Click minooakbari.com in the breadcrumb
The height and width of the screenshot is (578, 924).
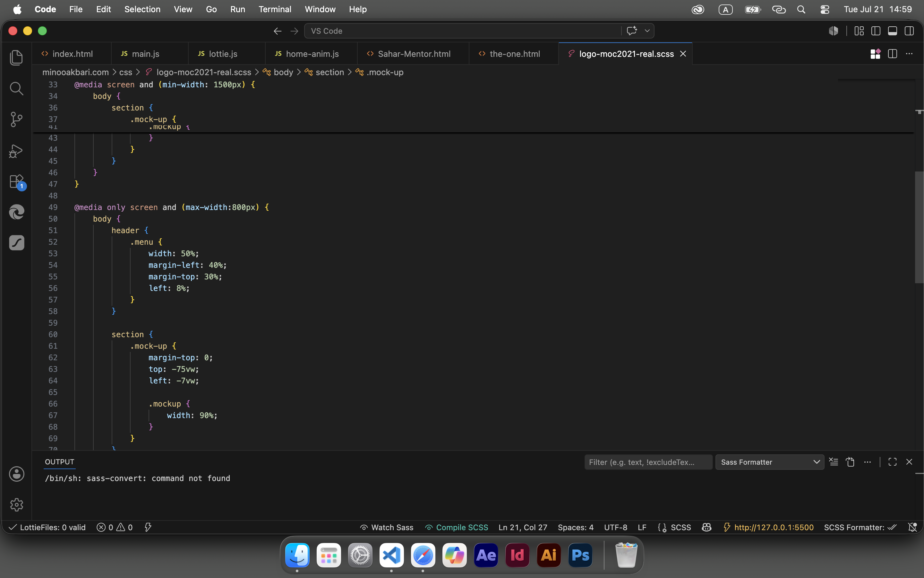(76, 72)
